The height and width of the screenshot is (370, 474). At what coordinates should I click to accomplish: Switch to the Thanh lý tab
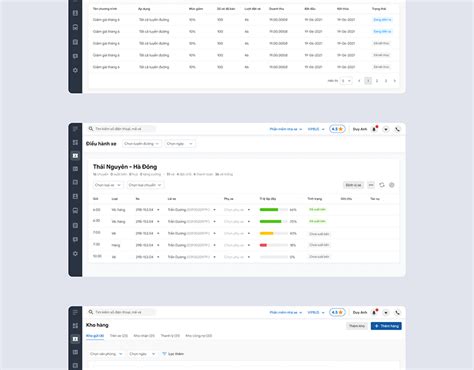170,336
